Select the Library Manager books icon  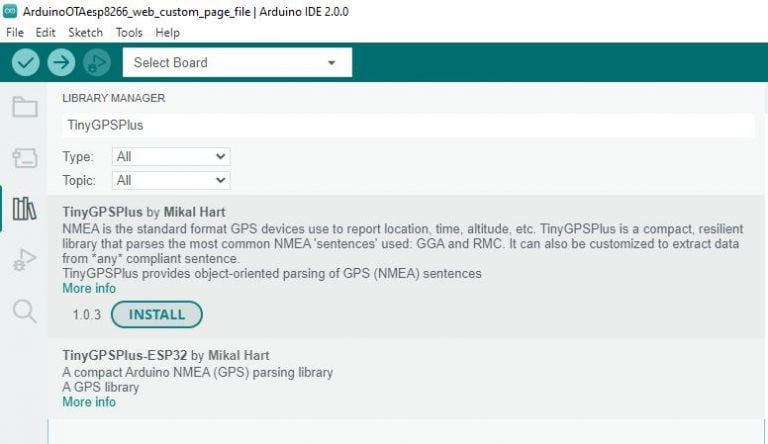click(24, 209)
